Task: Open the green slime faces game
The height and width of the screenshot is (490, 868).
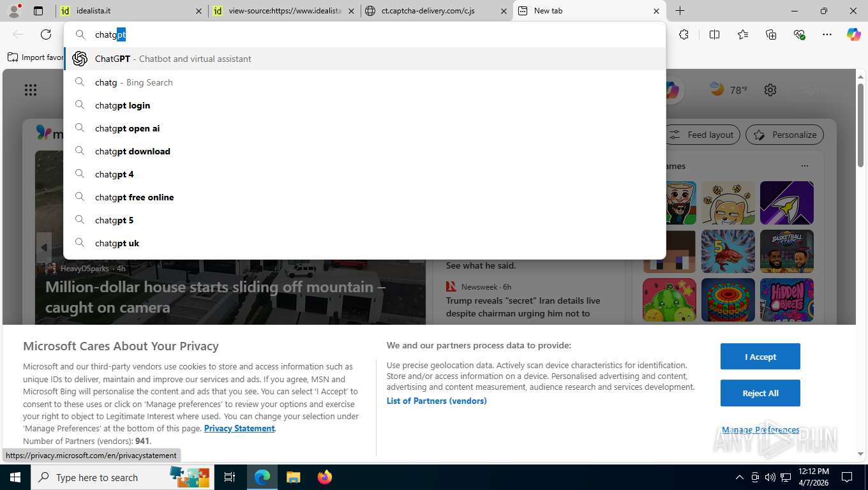Action: tap(670, 300)
